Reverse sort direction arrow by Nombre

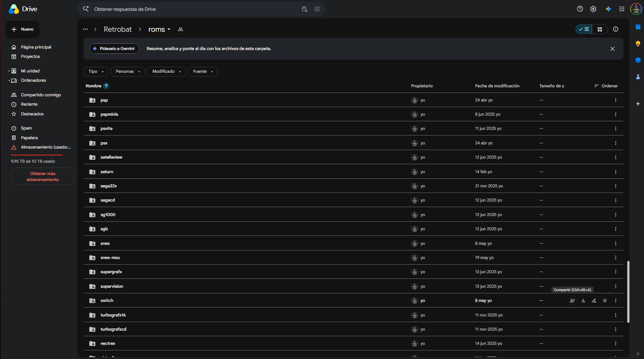pyautogui.click(x=106, y=86)
